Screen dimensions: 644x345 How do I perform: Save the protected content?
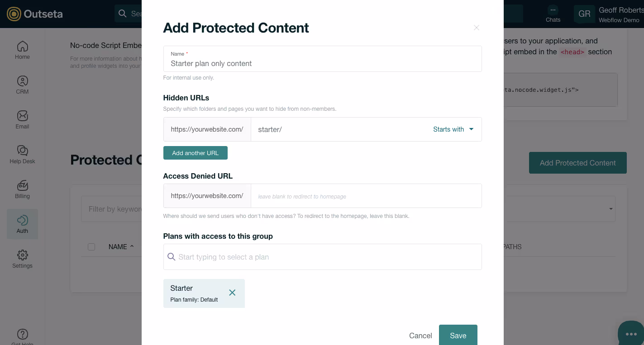tap(458, 335)
